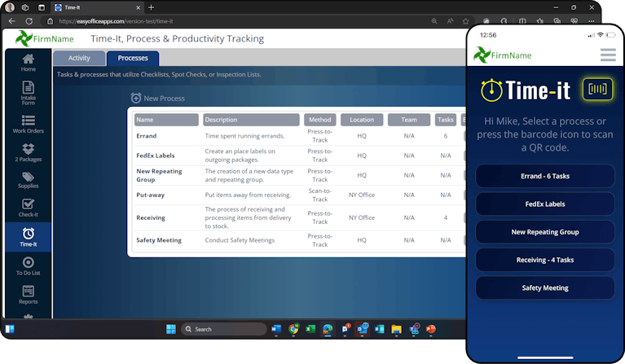Add this page to favorites with the star
The height and width of the screenshot is (364, 625).
465,21
